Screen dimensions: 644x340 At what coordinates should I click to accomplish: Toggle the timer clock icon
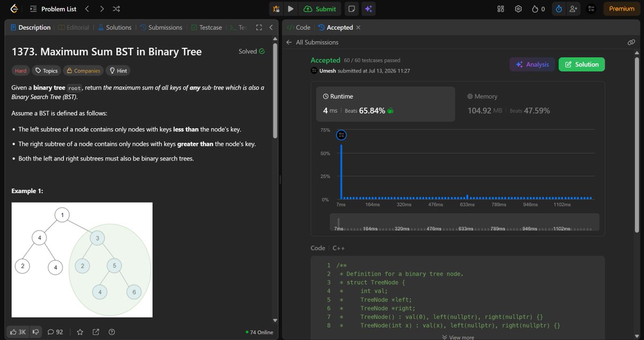[x=559, y=9]
